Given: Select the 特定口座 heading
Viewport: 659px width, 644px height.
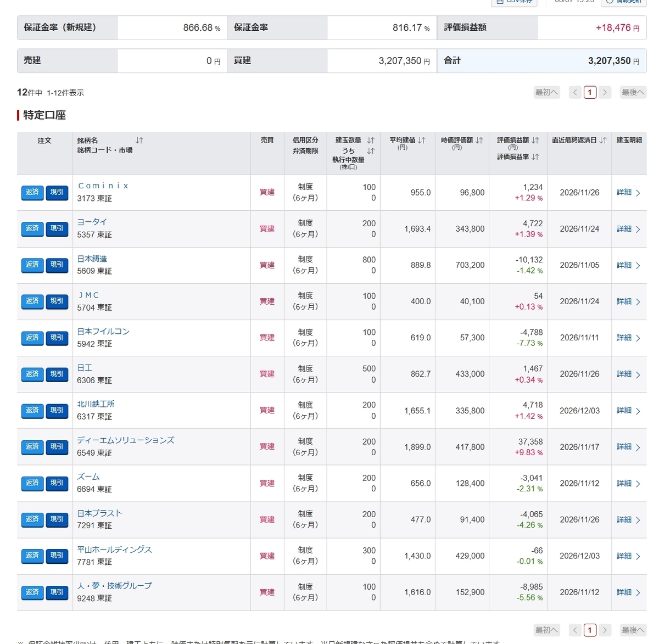Looking at the screenshot, I should click(44, 115).
